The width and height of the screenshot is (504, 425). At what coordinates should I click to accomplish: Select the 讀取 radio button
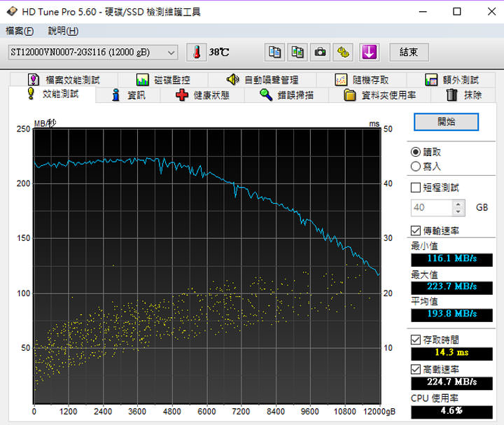click(x=416, y=152)
